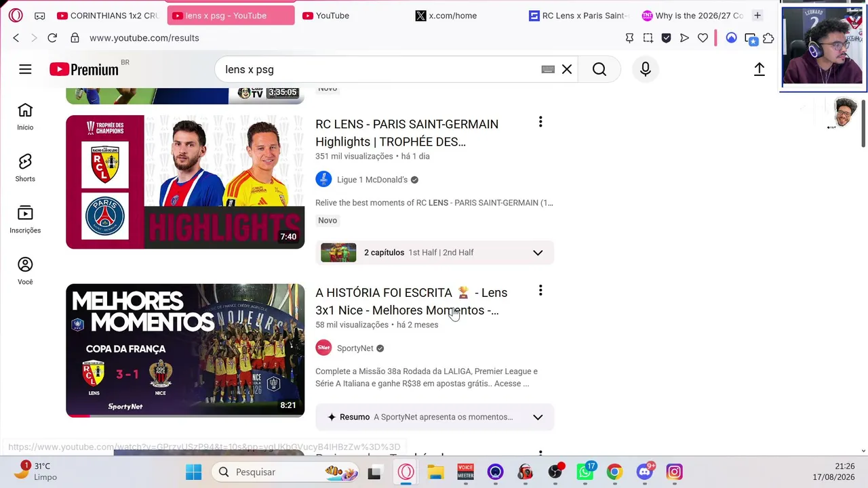Click the 'Novo' badge under RC LENS description
This screenshot has width=868, height=488.
point(328,220)
